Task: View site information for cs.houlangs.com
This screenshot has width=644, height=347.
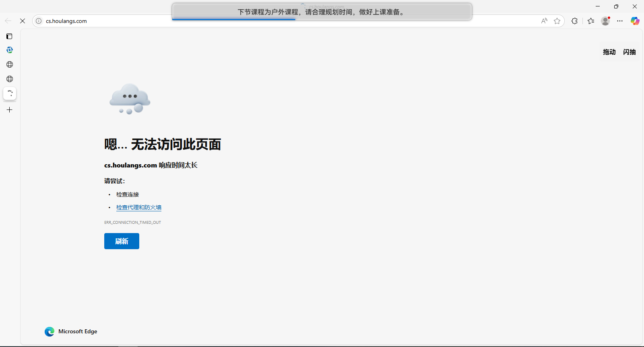Action: 39,21
